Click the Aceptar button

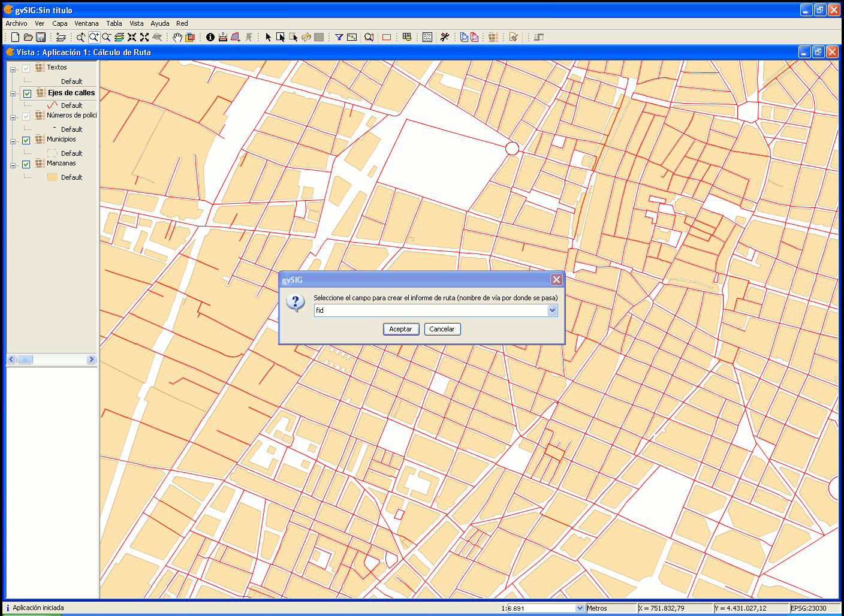click(x=400, y=329)
